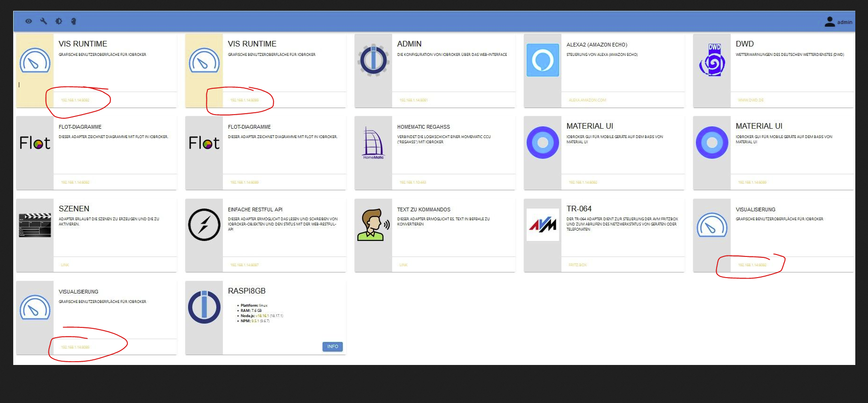868x403 pixels.
Task: Click the SZENEN card title
Action: point(74,209)
